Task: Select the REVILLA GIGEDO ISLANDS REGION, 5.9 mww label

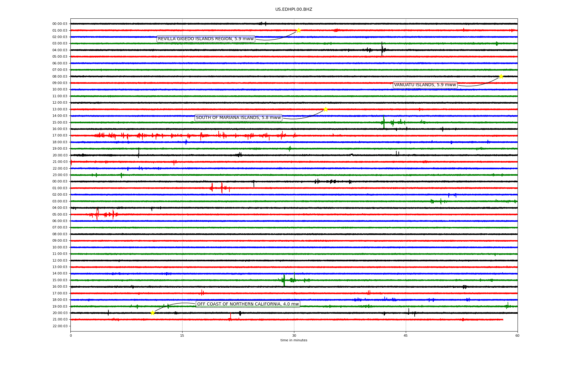Action: (x=206, y=39)
